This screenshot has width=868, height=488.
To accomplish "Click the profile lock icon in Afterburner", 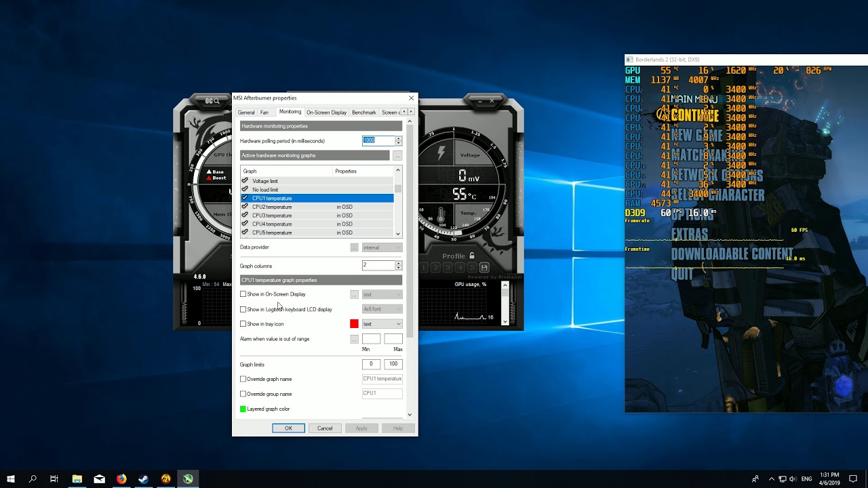I will pyautogui.click(x=471, y=256).
